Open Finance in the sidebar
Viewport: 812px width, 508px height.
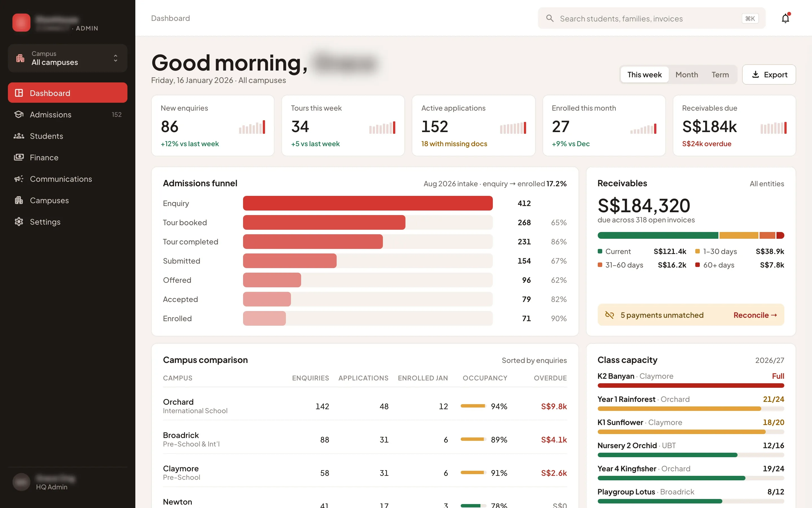click(67, 157)
